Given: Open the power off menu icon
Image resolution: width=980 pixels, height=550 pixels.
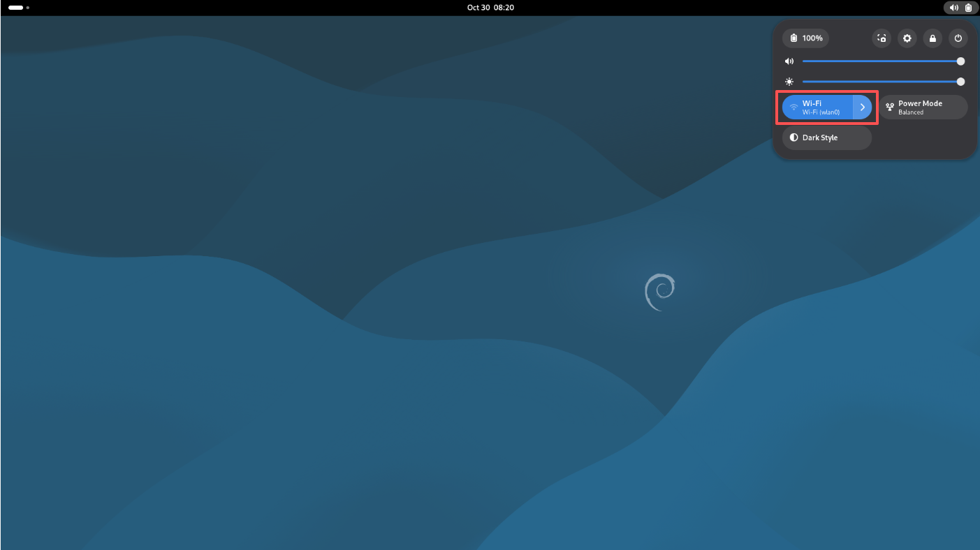Looking at the screenshot, I should (958, 38).
